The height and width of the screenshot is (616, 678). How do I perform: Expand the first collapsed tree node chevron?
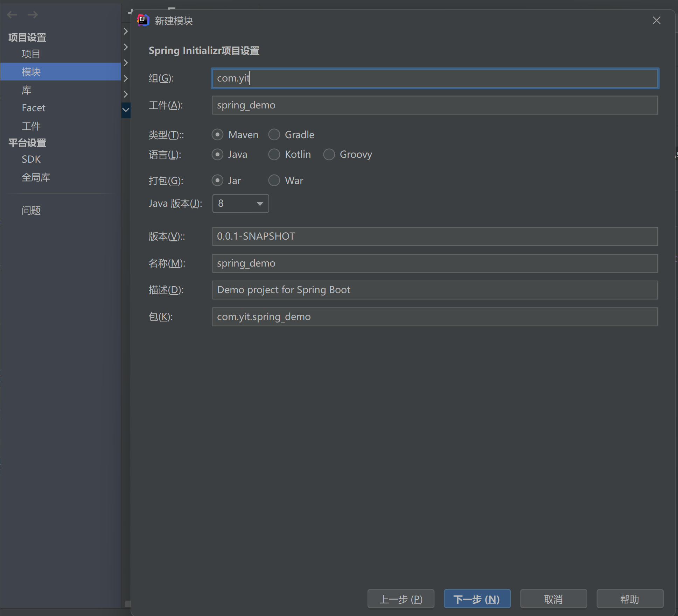126,31
